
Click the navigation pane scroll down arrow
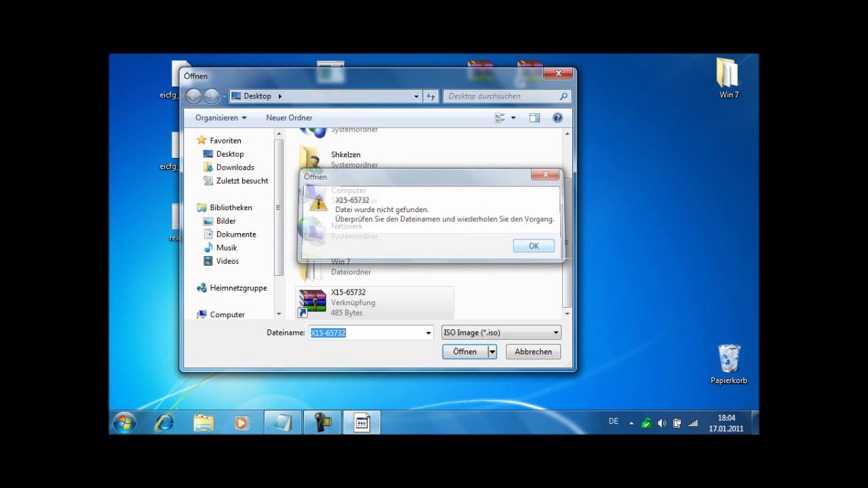click(x=279, y=314)
